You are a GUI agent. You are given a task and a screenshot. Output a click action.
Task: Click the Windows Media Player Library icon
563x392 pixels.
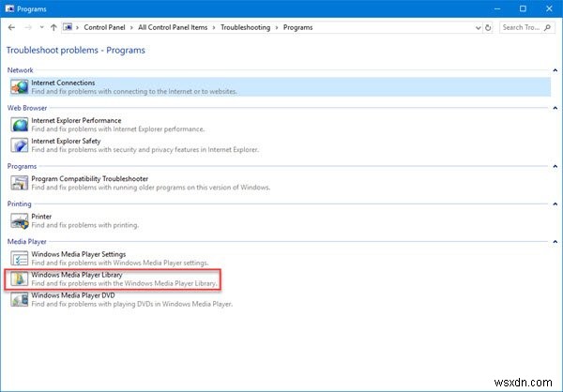click(x=19, y=279)
